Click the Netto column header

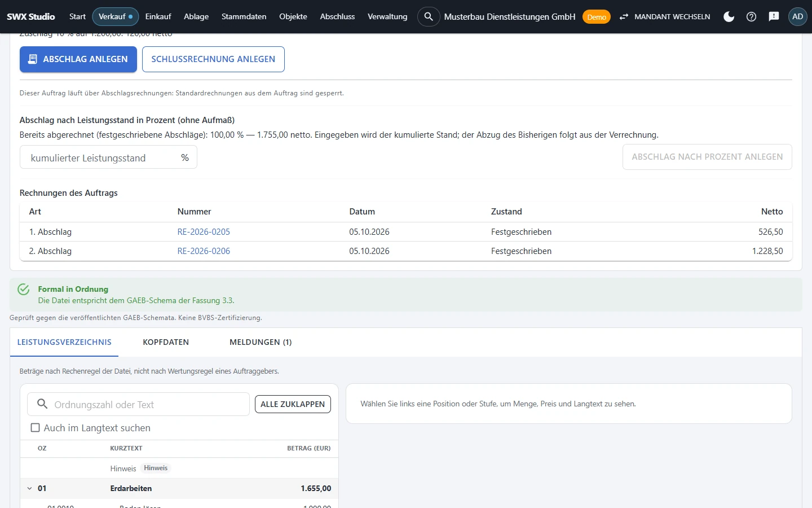(772, 212)
